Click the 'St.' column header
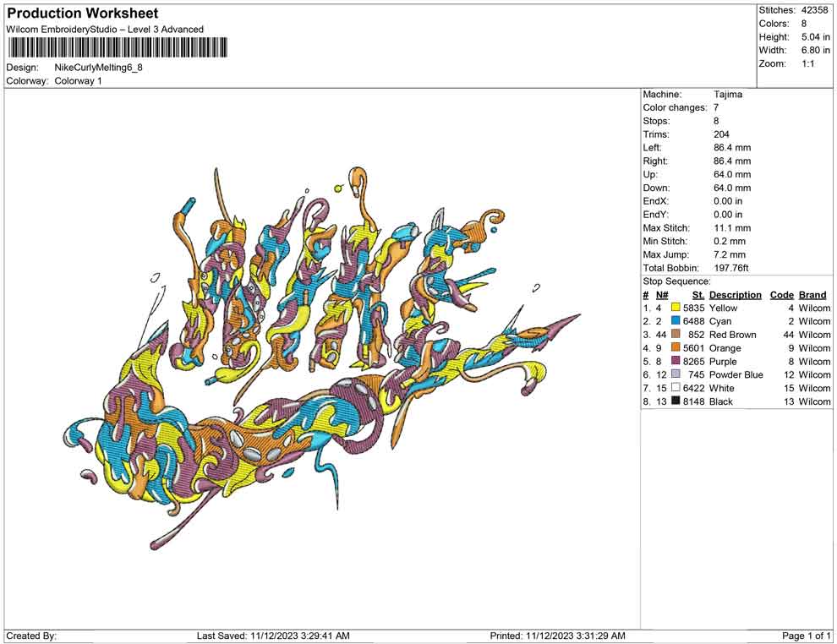The width and height of the screenshot is (837, 644). click(698, 294)
